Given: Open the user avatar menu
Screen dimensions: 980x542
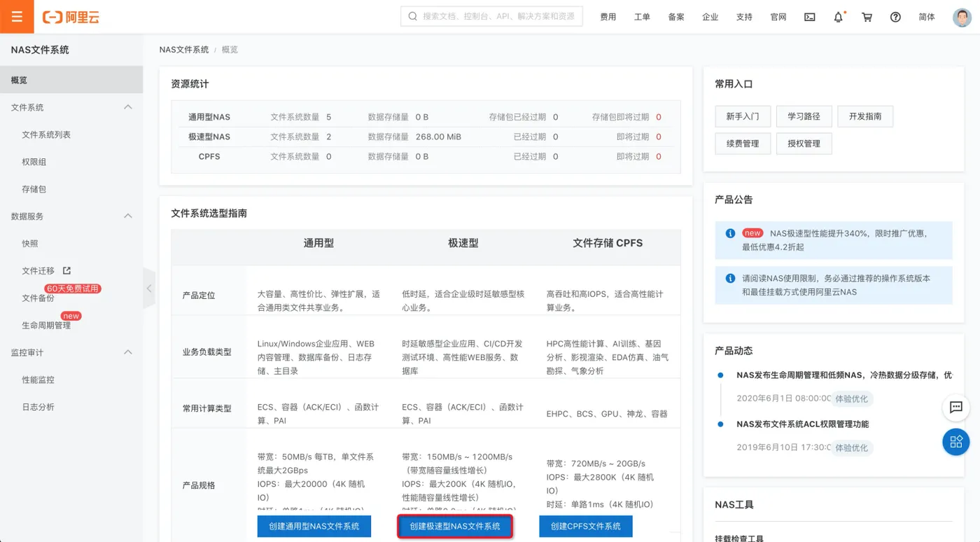Looking at the screenshot, I should coord(962,17).
